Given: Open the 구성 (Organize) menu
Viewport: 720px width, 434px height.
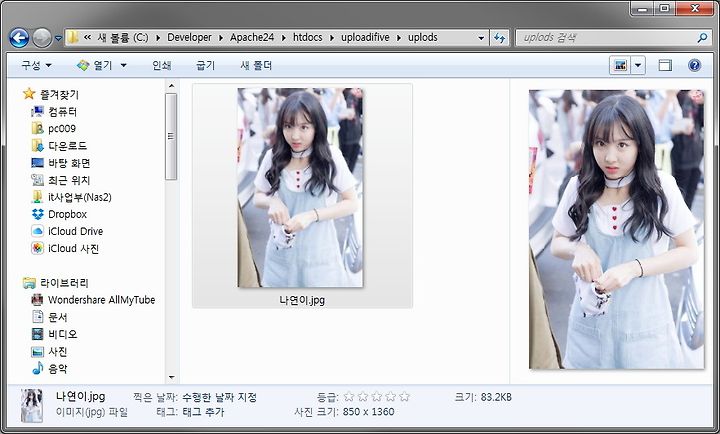Looking at the screenshot, I should tap(36, 65).
